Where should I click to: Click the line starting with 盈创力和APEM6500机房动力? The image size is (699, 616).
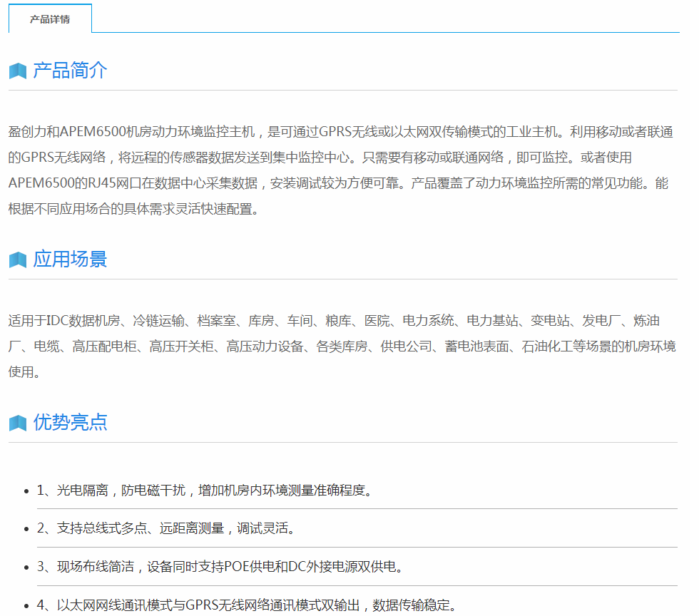pos(341,132)
